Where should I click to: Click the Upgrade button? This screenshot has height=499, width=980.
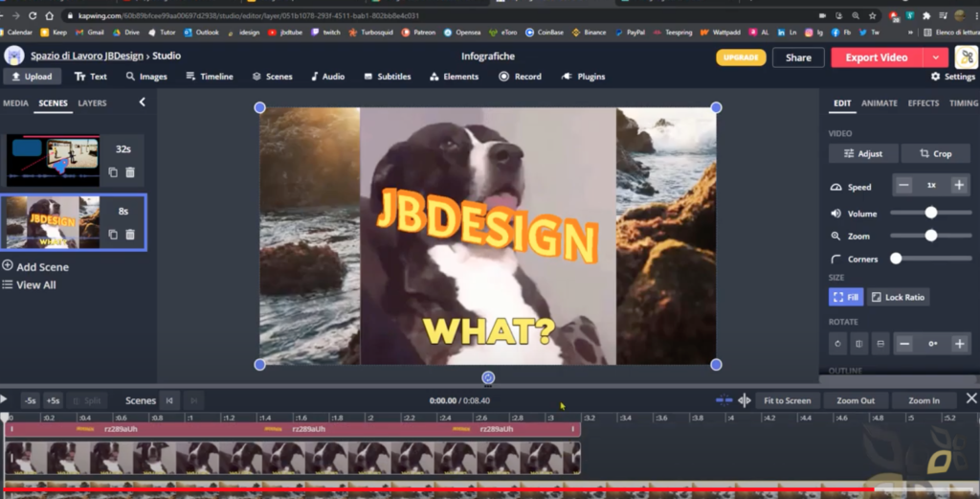tap(741, 57)
